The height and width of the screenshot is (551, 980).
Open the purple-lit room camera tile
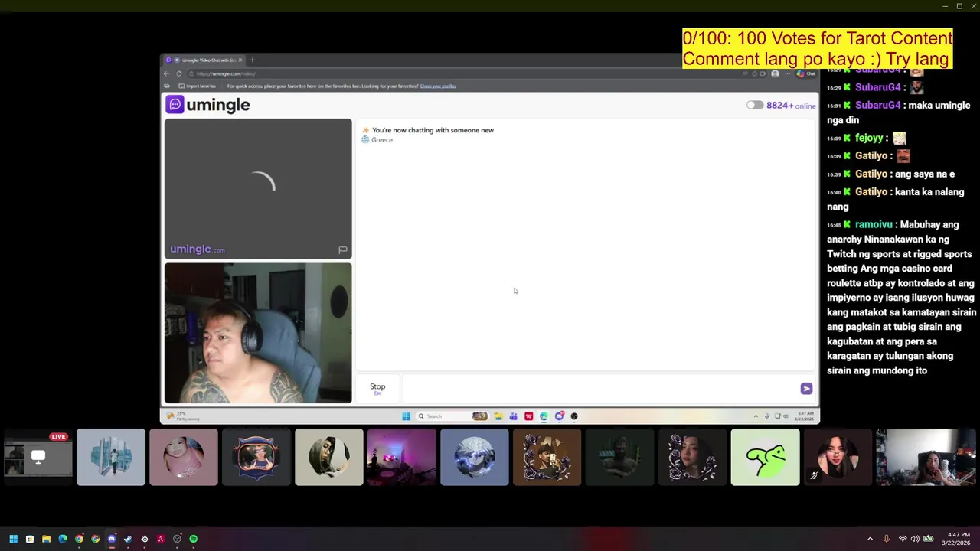[x=402, y=458]
